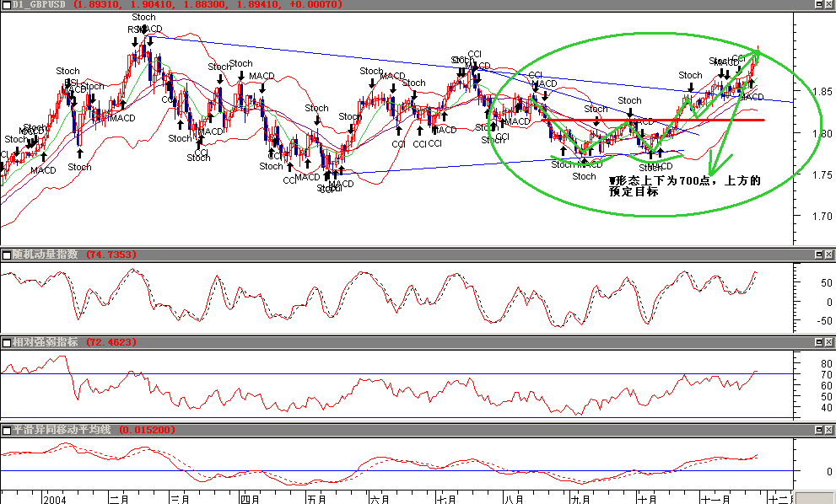This screenshot has width=836, height=504.
Task: Maximize the D1_GBPUSD price chart panel
Action: 819,4
